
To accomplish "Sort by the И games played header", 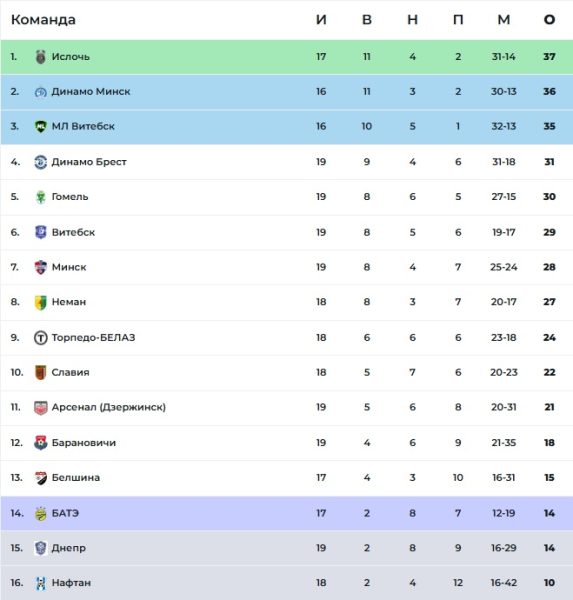I will 321,20.
